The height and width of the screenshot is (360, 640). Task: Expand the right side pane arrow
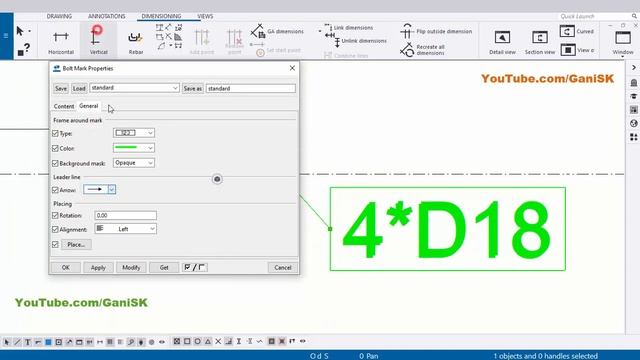coord(633,67)
